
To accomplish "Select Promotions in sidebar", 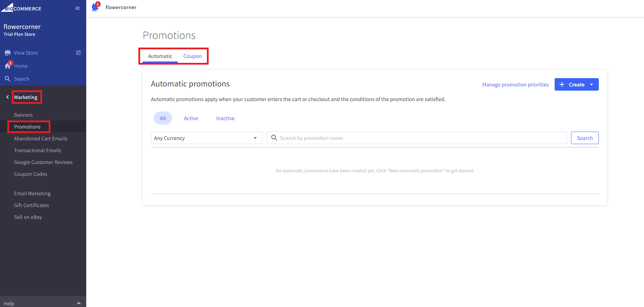I will click(27, 127).
